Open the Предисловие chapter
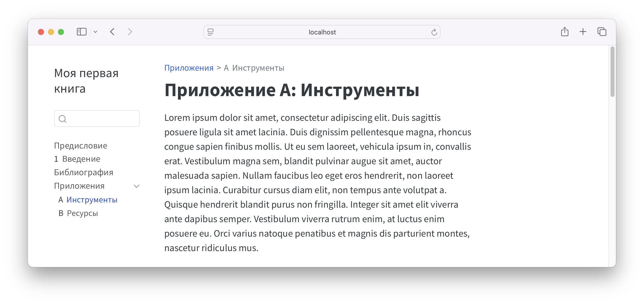Screen dimensions: 644x304 pos(80,146)
